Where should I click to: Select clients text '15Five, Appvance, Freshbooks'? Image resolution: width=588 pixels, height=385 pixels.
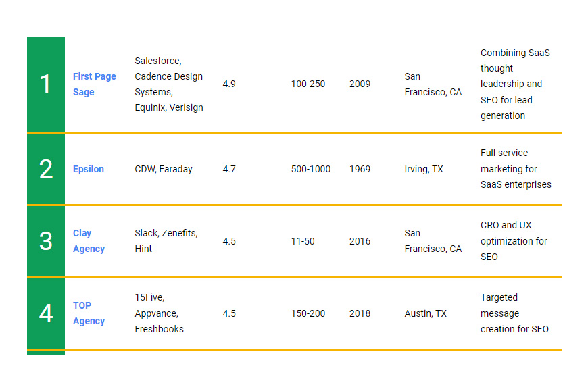pyautogui.click(x=159, y=313)
